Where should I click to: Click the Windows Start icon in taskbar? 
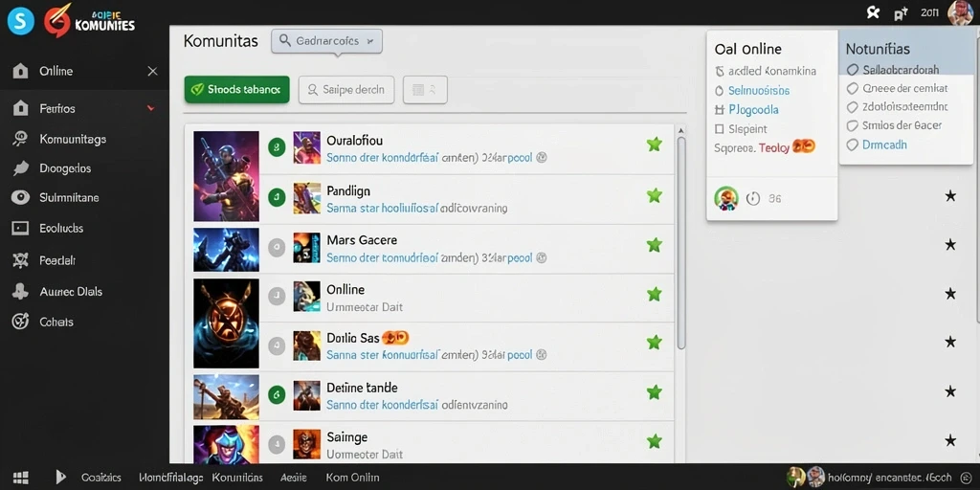[21, 478]
